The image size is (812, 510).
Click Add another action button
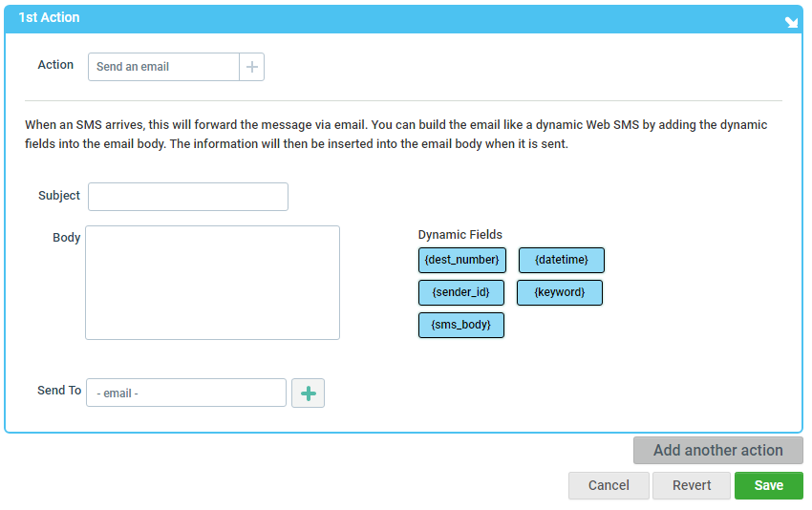717,450
